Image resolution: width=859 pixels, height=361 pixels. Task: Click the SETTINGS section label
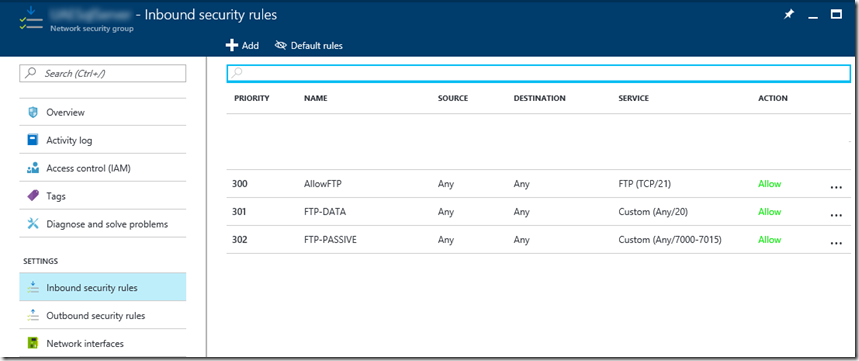41,261
